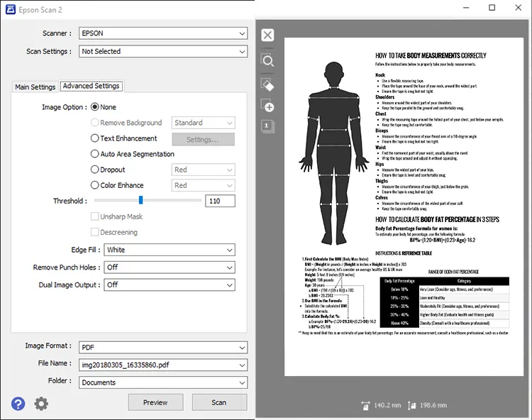The width and height of the screenshot is (532, 420).
Task: Switch to the Main Settings tab
Action: coord(35,87)
